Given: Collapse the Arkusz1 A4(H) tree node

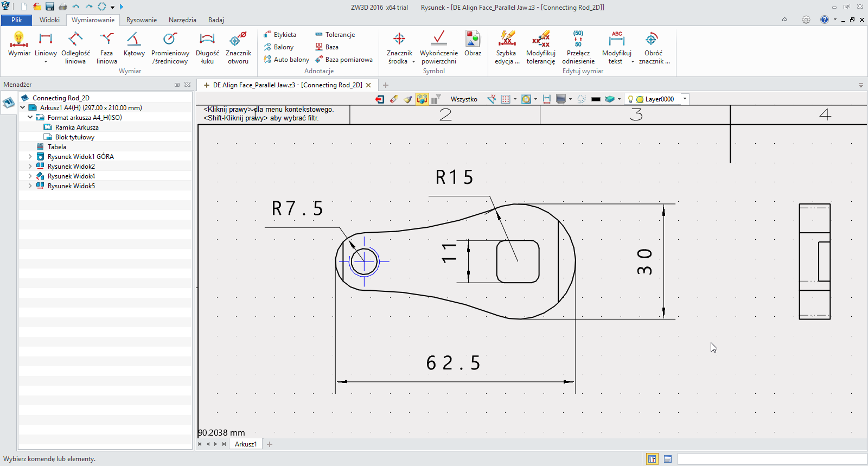Looking at the screenshot, I should (23, 108).
